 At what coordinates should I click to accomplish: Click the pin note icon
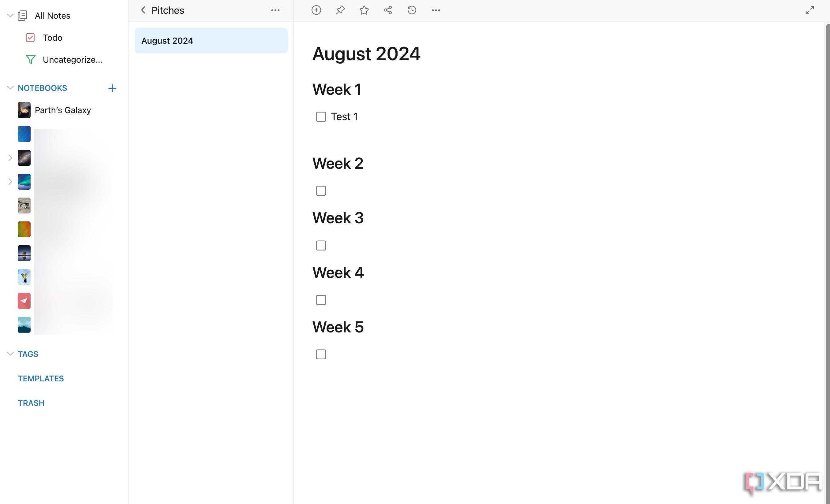340,11
